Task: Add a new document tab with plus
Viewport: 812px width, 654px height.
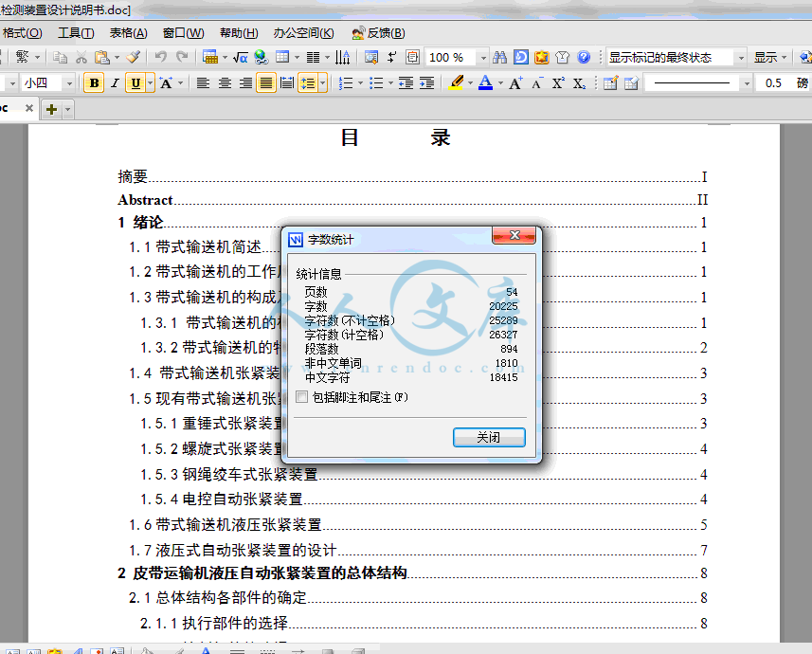Action: 52,109
